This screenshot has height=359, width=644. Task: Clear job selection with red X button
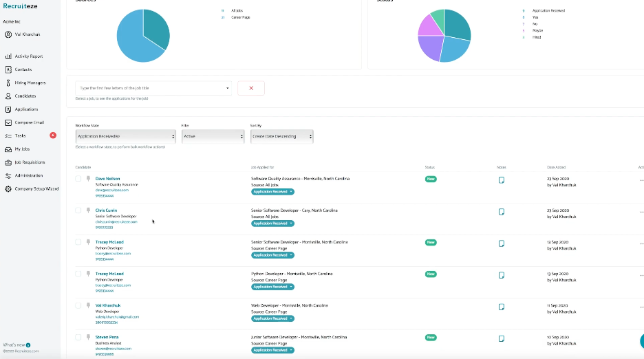(251, 88)
